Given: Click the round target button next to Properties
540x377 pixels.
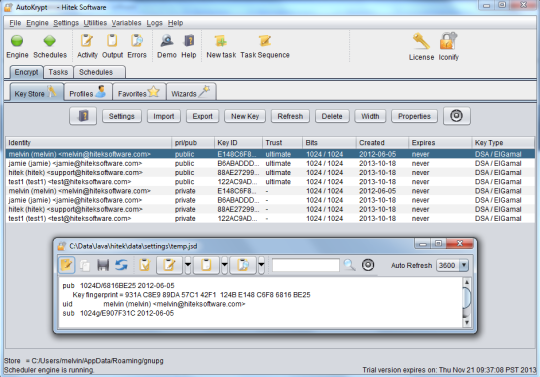Looking at the screenshot, I should point(456,116).
